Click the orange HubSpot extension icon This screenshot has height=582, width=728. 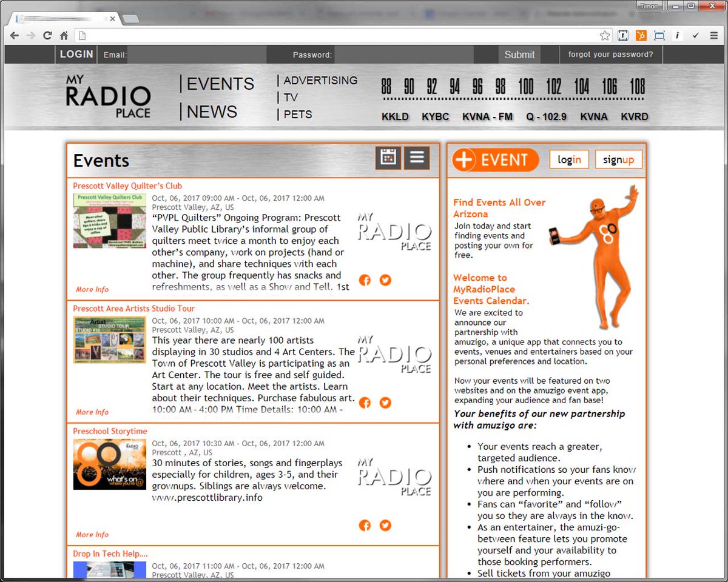coord(641,36)
